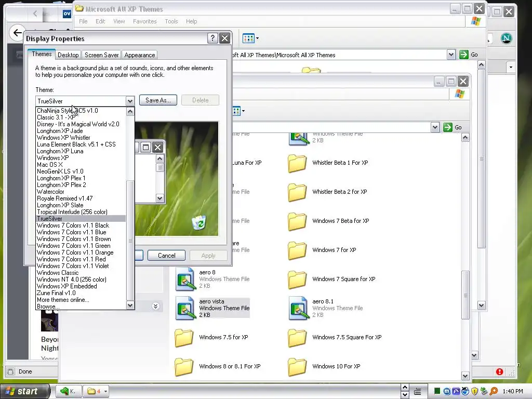The height and width of the screenshot is (399, 532).
Task: Click the Delete button
Action: [200, 100]
